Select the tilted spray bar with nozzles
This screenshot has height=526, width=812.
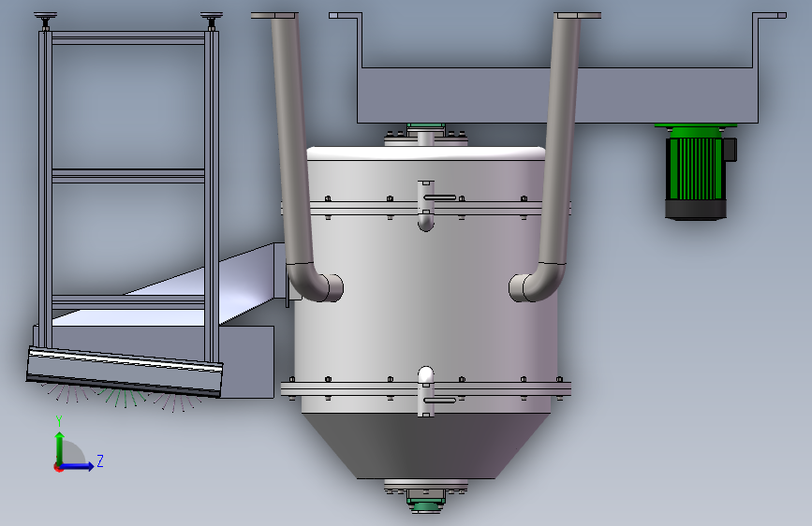click(125, 373)
